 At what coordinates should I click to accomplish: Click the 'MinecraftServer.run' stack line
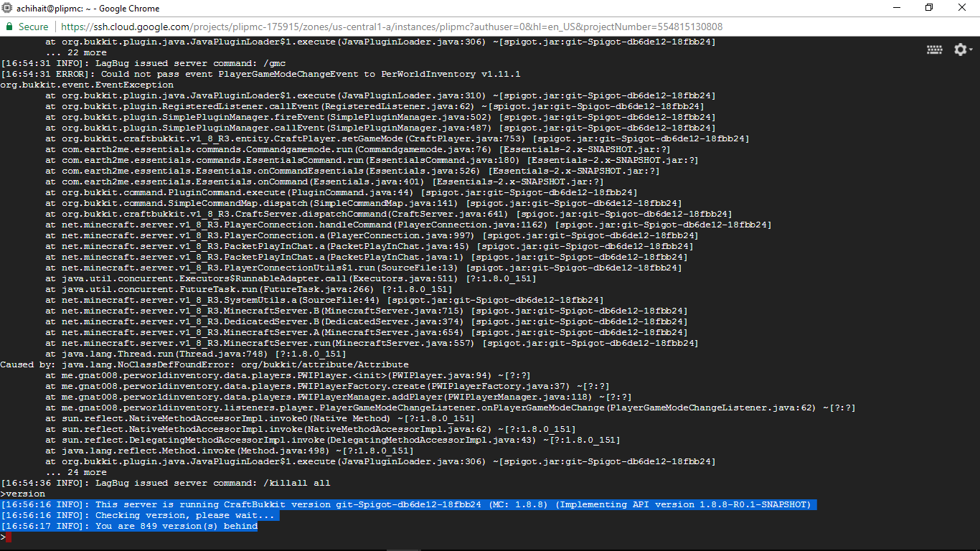372,343
